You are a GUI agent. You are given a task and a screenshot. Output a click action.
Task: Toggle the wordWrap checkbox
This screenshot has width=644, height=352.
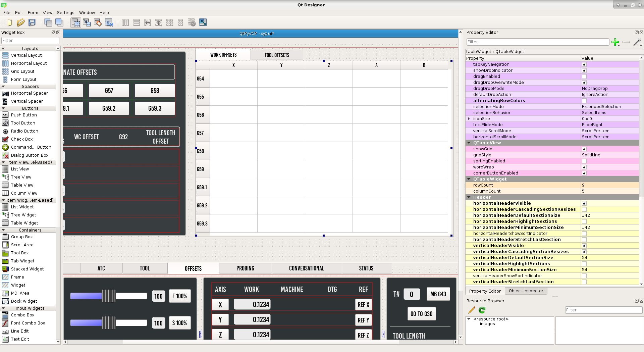click(x=584, y=167)
